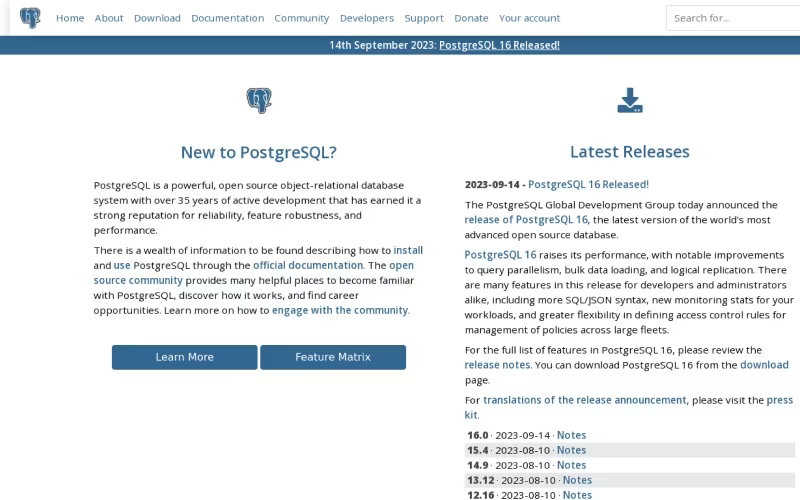800x500 pixels.
Task: Open Notes for version 14.9
Action: [571, 465]
